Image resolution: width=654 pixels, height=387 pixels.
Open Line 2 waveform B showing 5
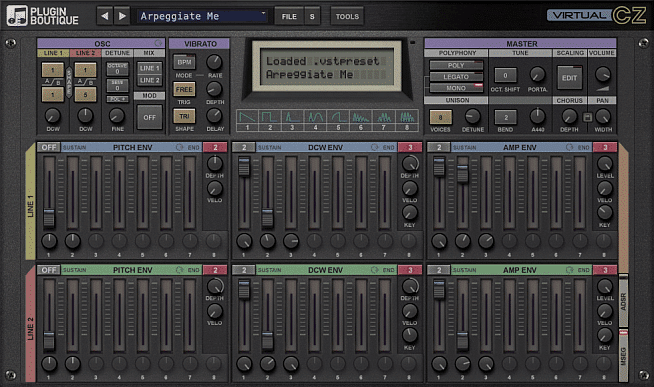[85, 95]
